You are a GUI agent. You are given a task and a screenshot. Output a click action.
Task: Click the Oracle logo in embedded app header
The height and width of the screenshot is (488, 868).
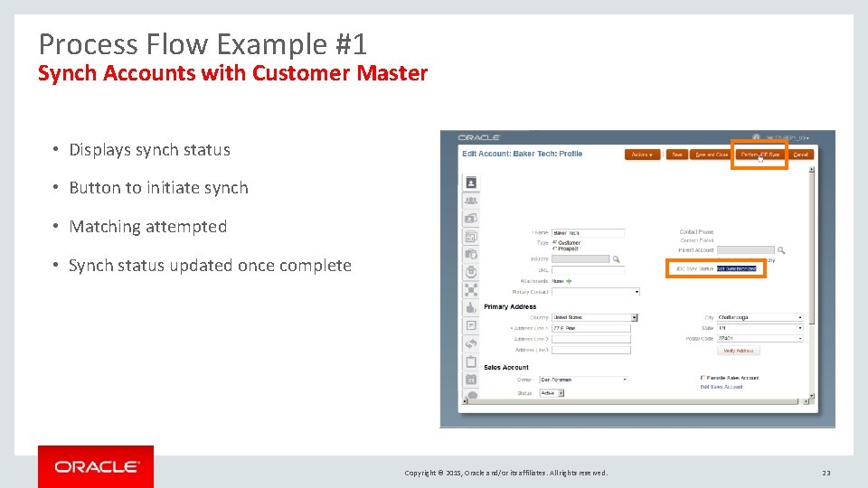[479, 137]
